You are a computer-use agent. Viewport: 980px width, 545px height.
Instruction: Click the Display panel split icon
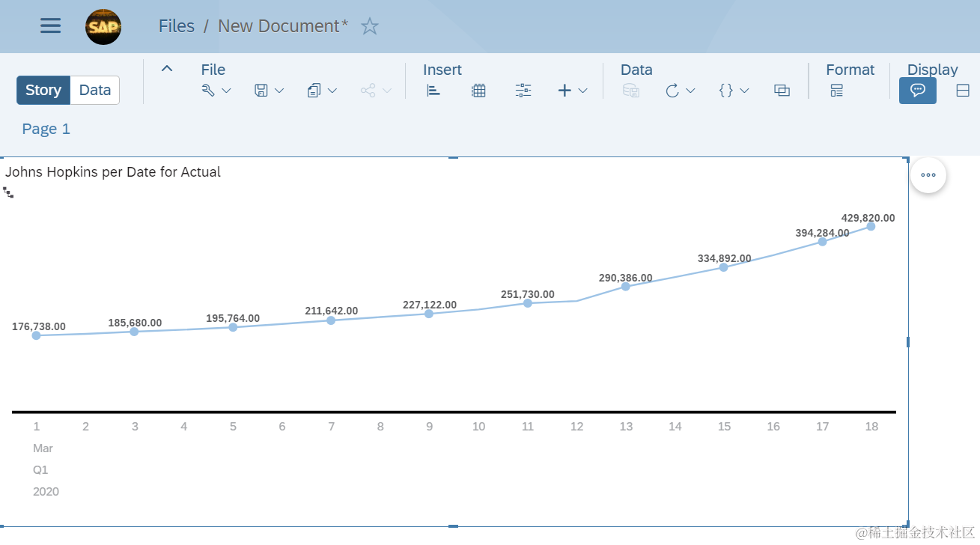pos(963,91)
